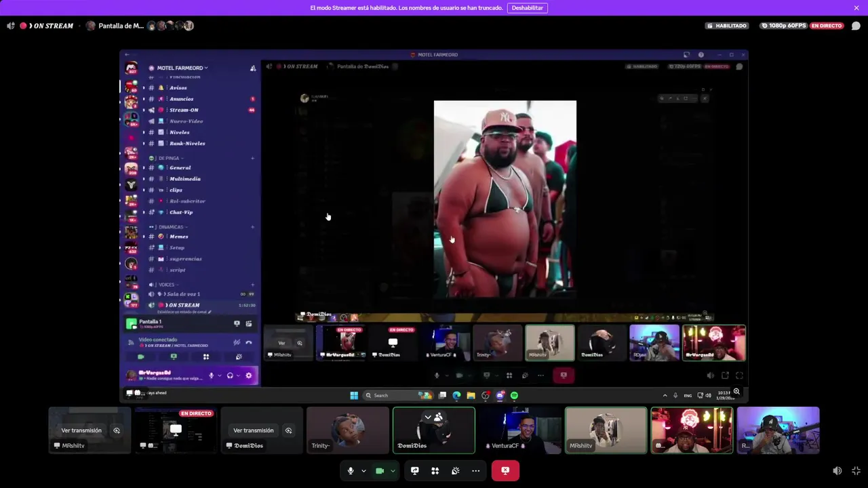The image size is (868, 488).
Task: Mute the microphone in the call controls
Action: 351,471
